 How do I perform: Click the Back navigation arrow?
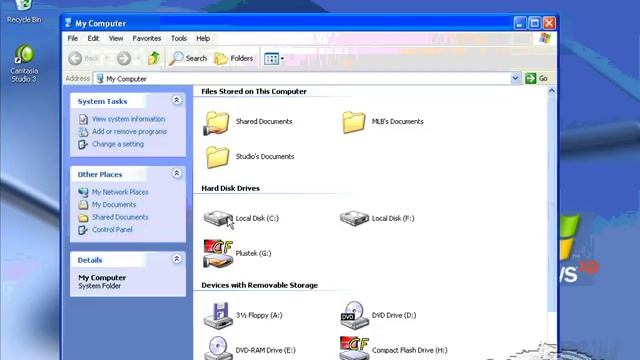(x=75, y=58)
